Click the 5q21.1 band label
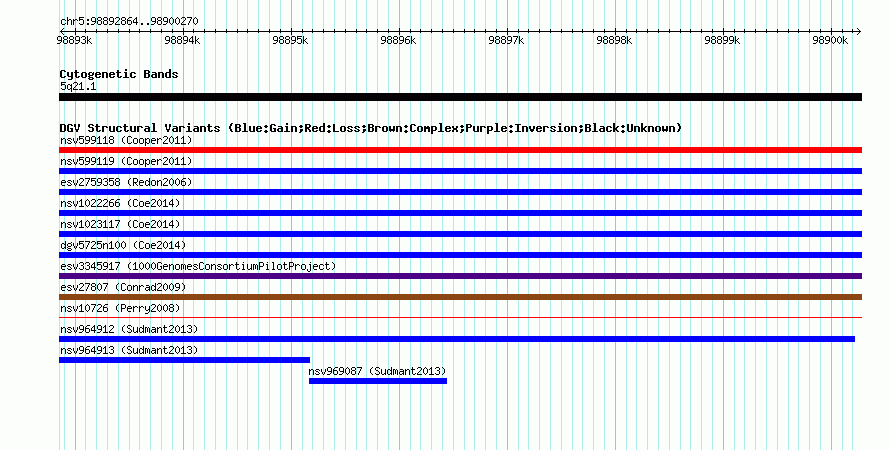This screenshot has width=890, height=450. 78,86
